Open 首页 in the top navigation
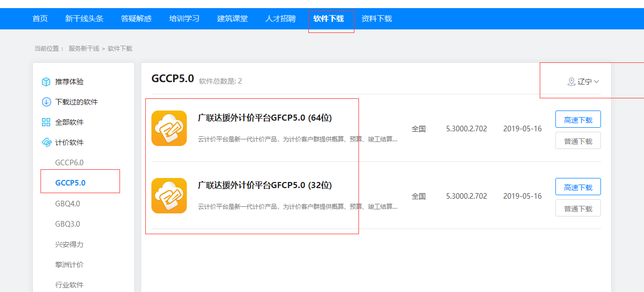The image size is (644, 292). (x=40, y=19)
